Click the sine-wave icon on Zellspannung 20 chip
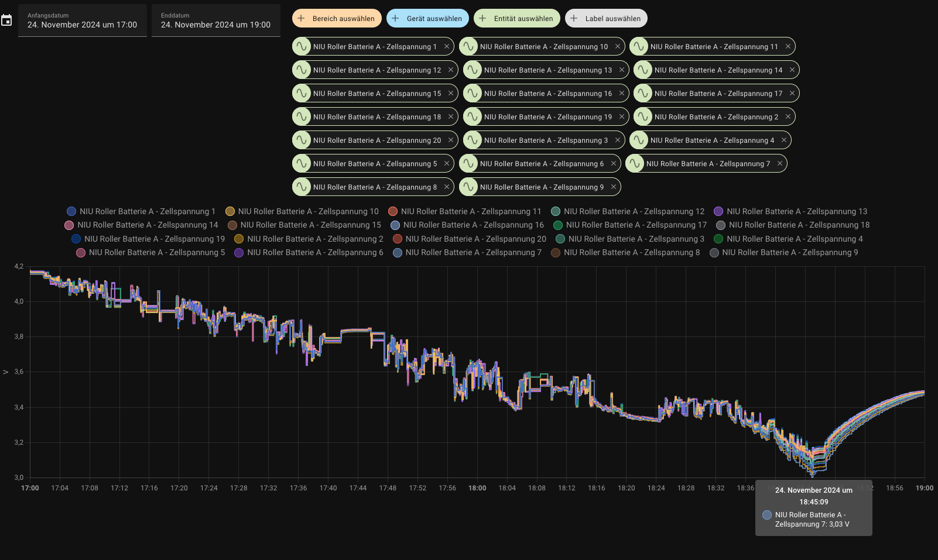This screenshot has width=938, height=560. click(x=302, y=140)
